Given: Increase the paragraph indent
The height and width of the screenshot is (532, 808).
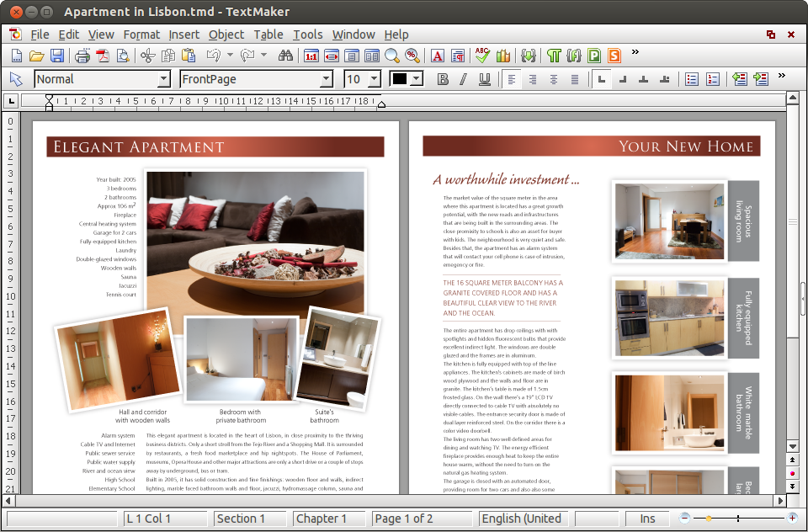Looking at the screenshot, I should click(x=761, y=79).
